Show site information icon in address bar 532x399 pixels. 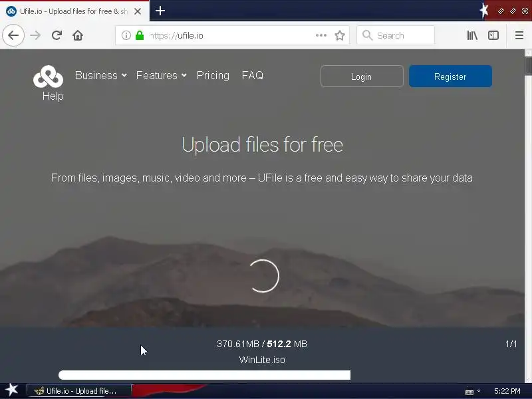click(126, 35)
